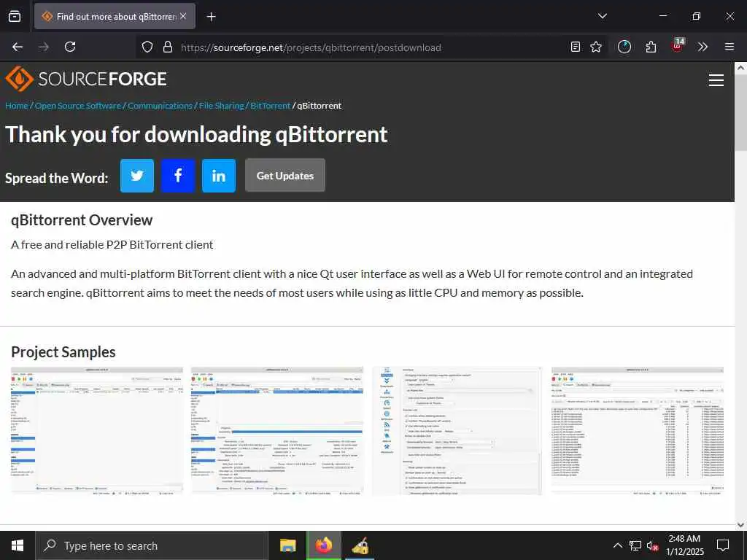Viewport: 747px width, 560px height.
Task: Open the circular timer extension icon in toolbar
Action: click(x=624, y=47)
